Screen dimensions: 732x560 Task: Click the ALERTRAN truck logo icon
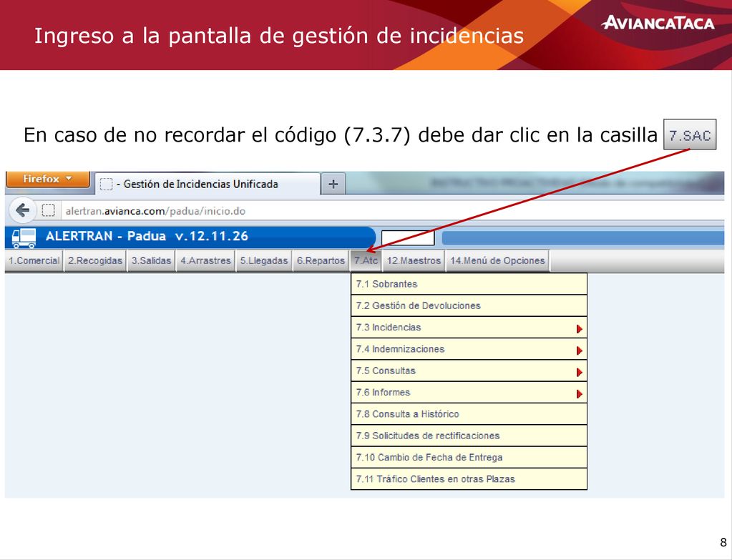(24, 238)
